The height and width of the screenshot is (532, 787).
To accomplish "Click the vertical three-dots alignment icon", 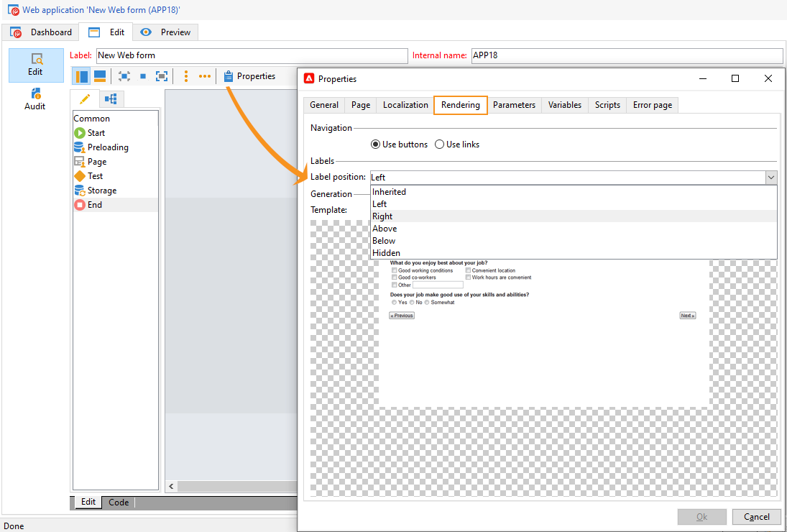I will click(186, 76).
